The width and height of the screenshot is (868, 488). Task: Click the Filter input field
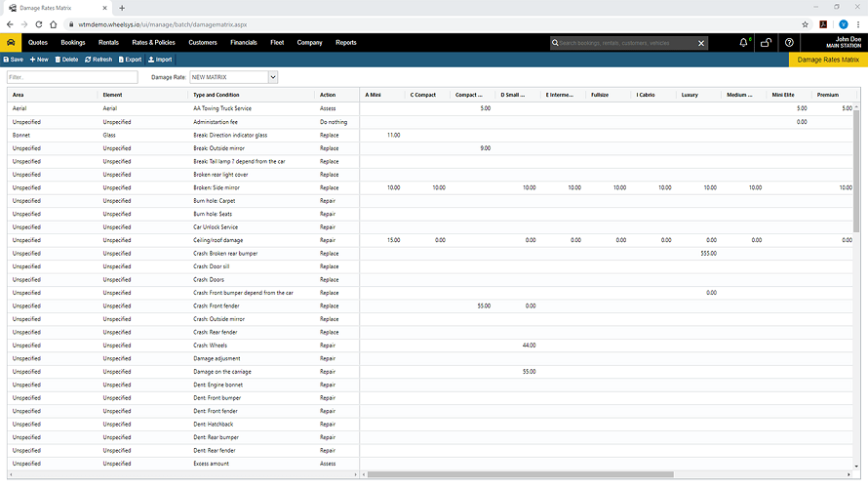click(72, 77)
